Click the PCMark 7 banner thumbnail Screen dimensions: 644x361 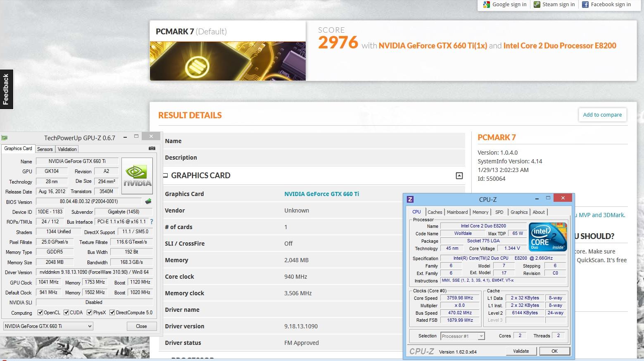pyautogui.click(x=228, y=61)
